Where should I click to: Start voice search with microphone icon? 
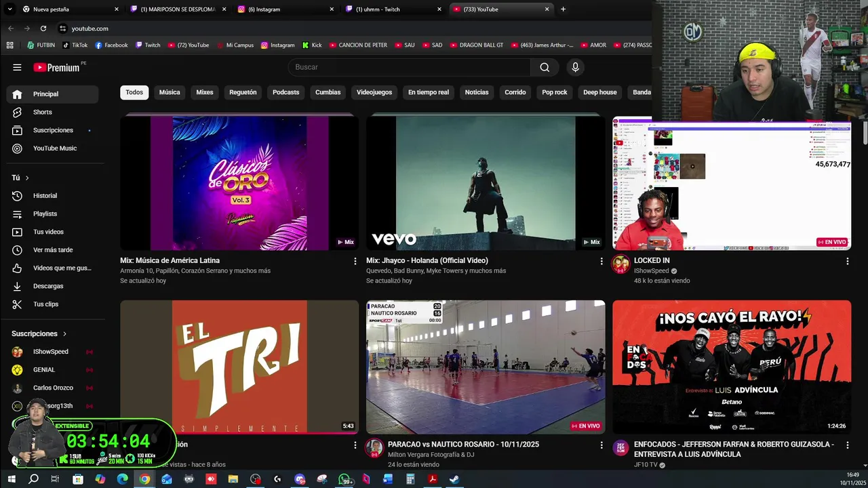[575, 67]
